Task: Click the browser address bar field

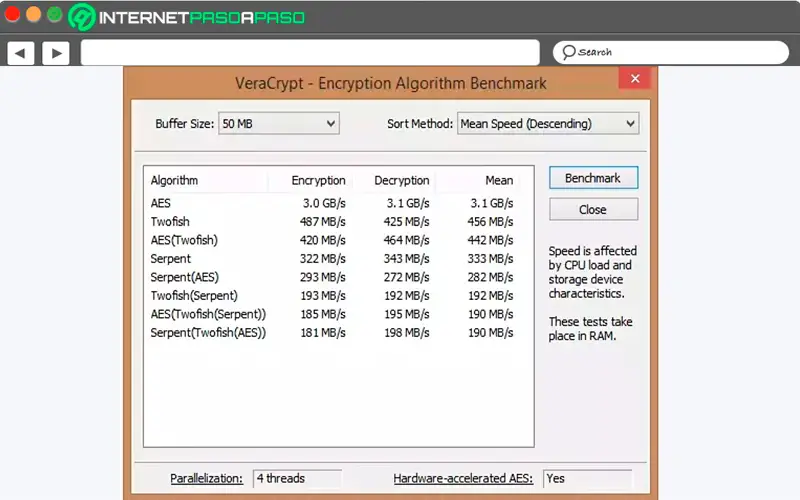Action: [x=310, y=53]
